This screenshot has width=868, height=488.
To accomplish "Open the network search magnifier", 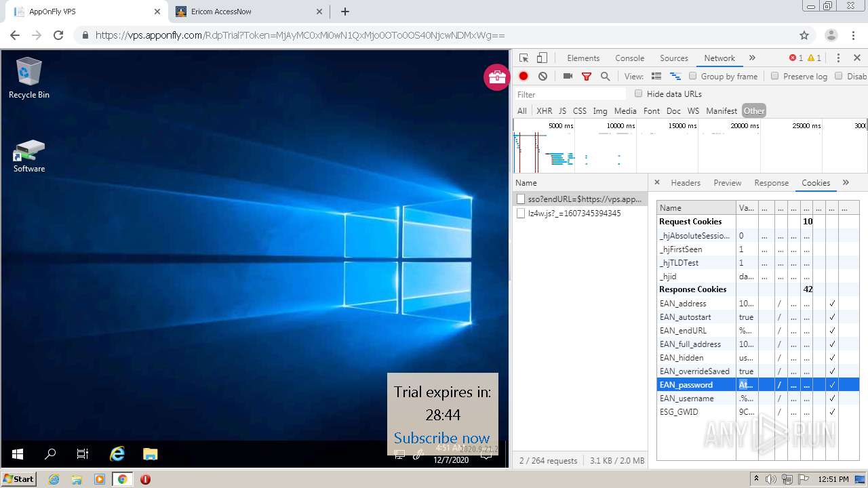I will [605, 77].
